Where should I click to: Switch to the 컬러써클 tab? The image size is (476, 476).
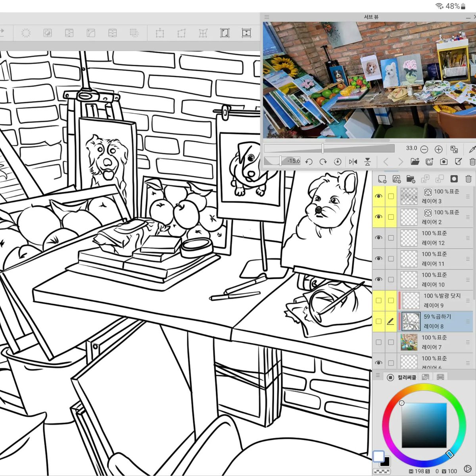[402, 377]
